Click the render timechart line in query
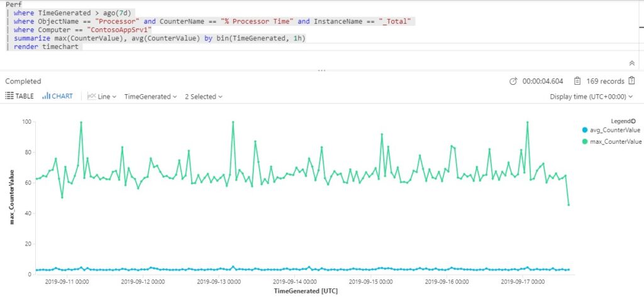 click(46, 46)
